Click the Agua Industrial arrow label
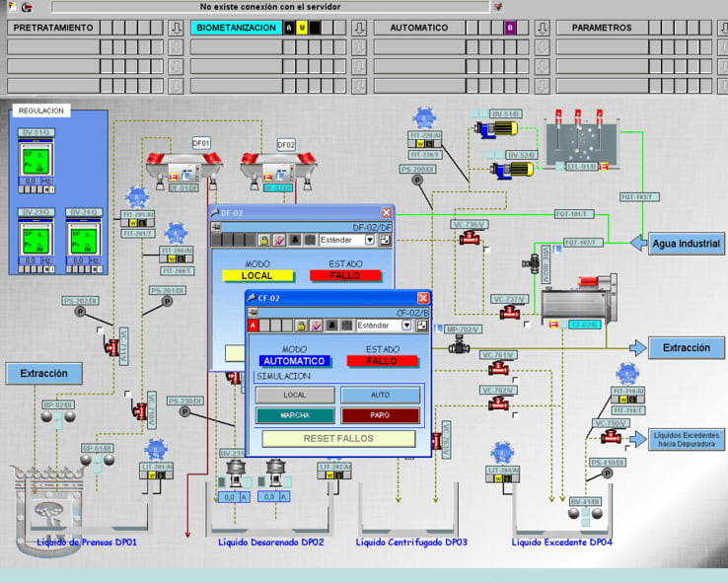Screen dimensions: 728x583 pyautogui.click(x=687, y=244)
